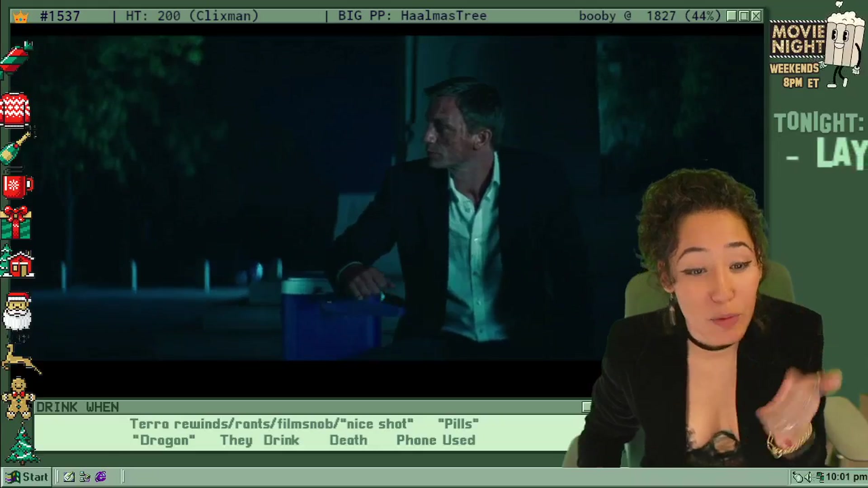Click the DRINK WHEN panel title
The width and height of the screenshot is (868, 488).
click(78, 407)
